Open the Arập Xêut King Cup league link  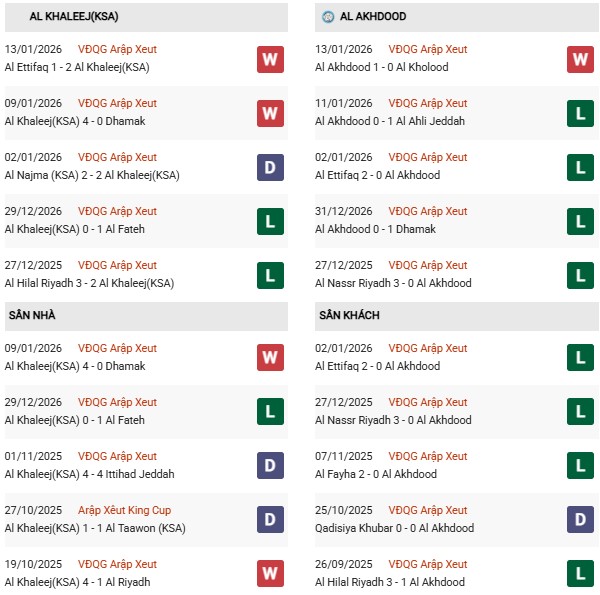click(125, 510)
